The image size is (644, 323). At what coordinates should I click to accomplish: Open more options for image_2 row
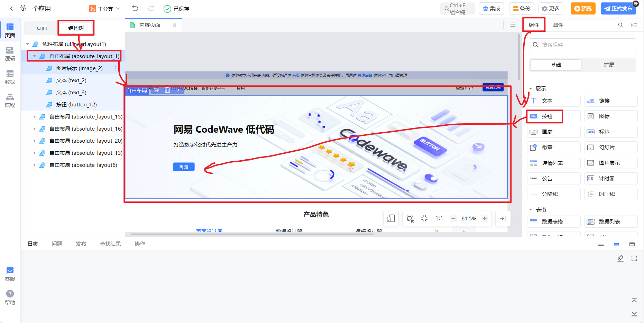(x=116, y=68)
